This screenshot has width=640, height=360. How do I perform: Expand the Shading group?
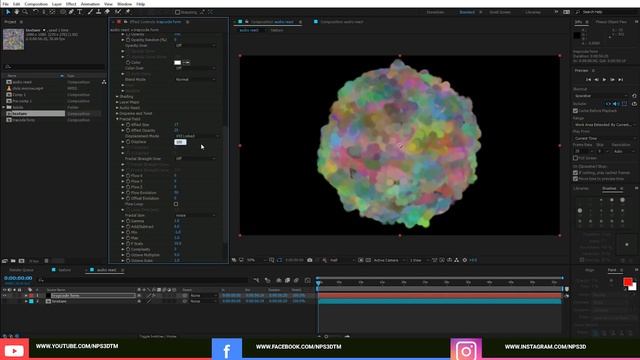pos(117,97)
